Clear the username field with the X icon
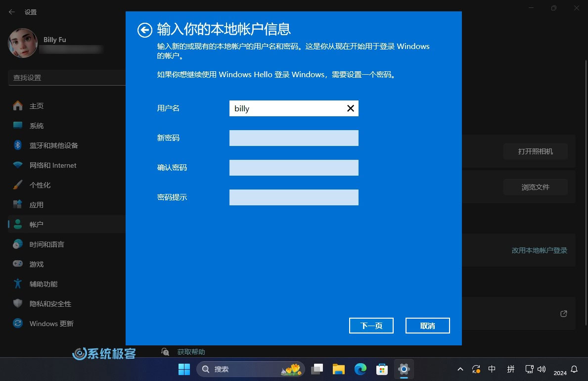The width and height of the screenshot is (588, 381). click(351, 108)
